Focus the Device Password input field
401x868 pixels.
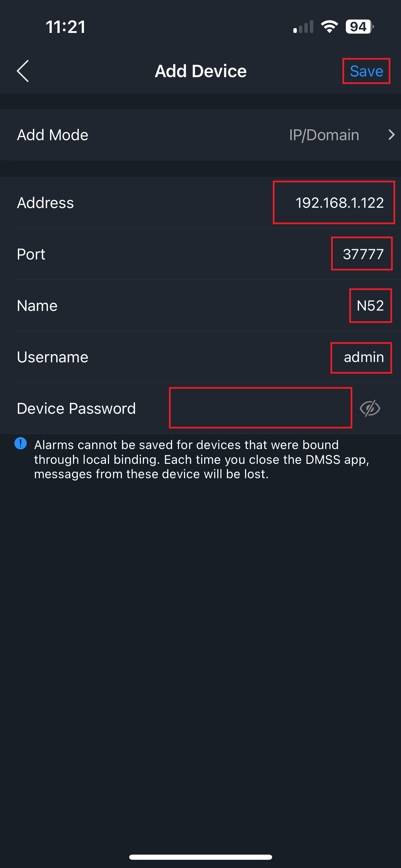click(x=260, y=408)
